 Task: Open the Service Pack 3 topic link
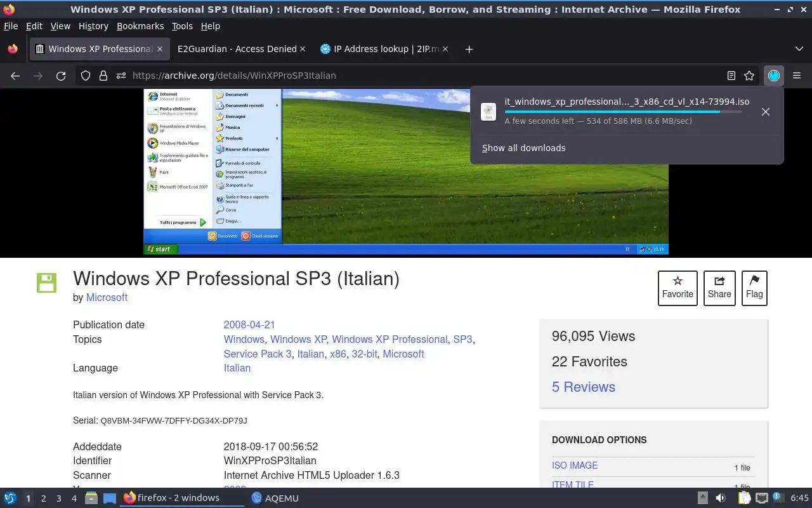tap(258, 354)
